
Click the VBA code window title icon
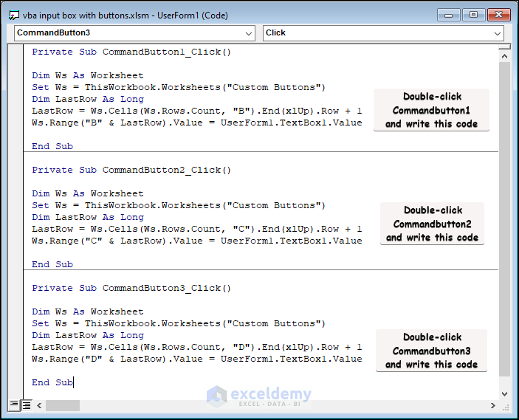tap(13, 16)
